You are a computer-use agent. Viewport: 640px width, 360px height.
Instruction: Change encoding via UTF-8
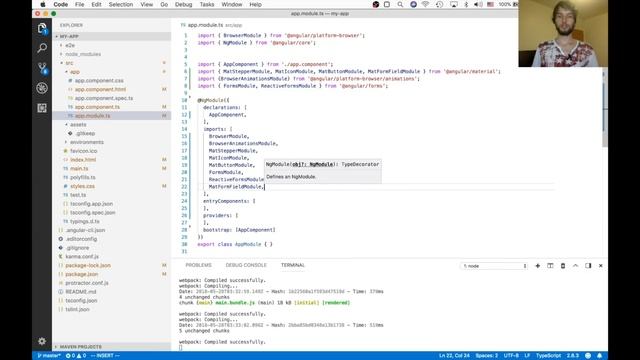pos(511,356)
